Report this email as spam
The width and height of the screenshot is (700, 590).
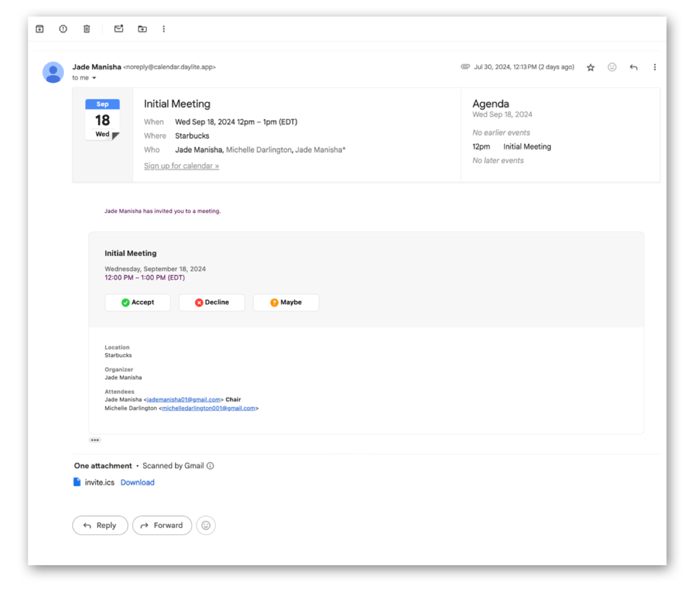(x=63, y=28)
